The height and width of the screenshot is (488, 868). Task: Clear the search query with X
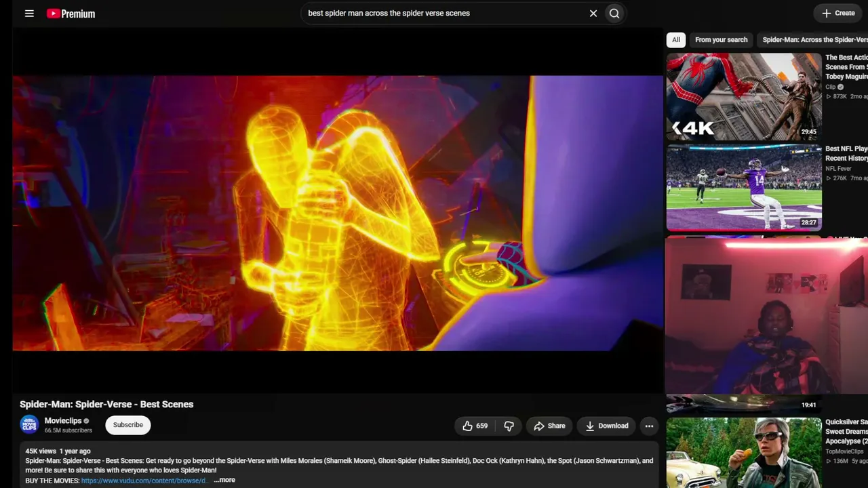(593, 14)
